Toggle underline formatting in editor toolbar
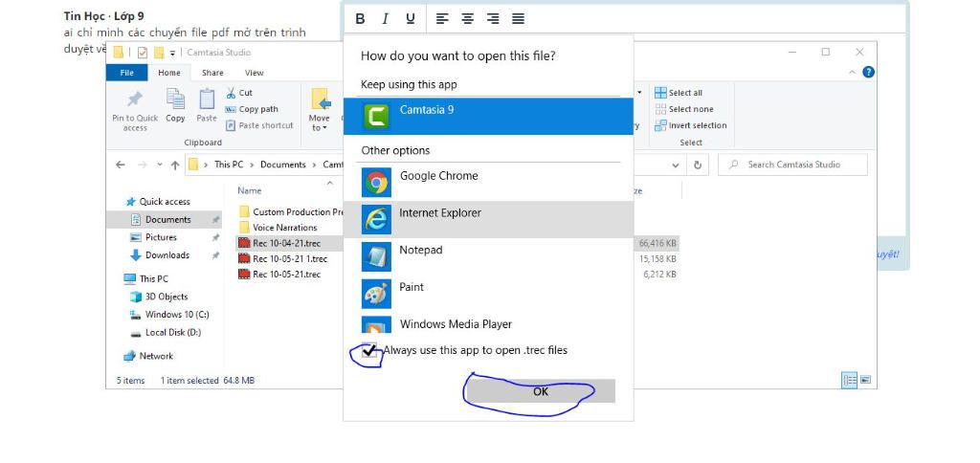 (x=410, y=19)
